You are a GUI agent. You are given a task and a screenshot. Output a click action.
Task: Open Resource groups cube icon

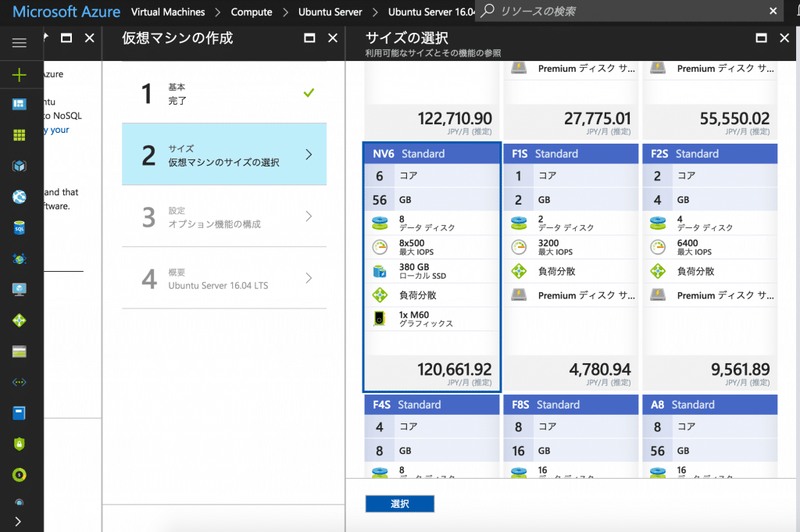coord(19,166)
